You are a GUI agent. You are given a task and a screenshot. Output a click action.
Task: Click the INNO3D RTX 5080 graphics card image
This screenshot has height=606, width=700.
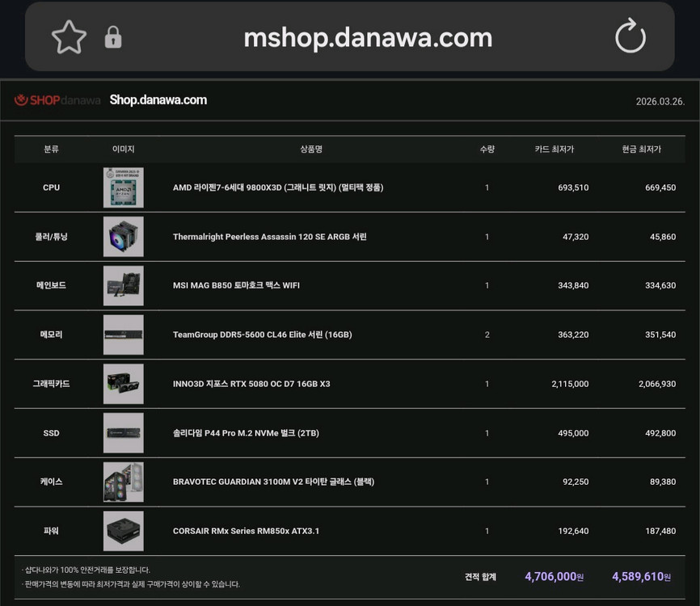coord(123,384)
